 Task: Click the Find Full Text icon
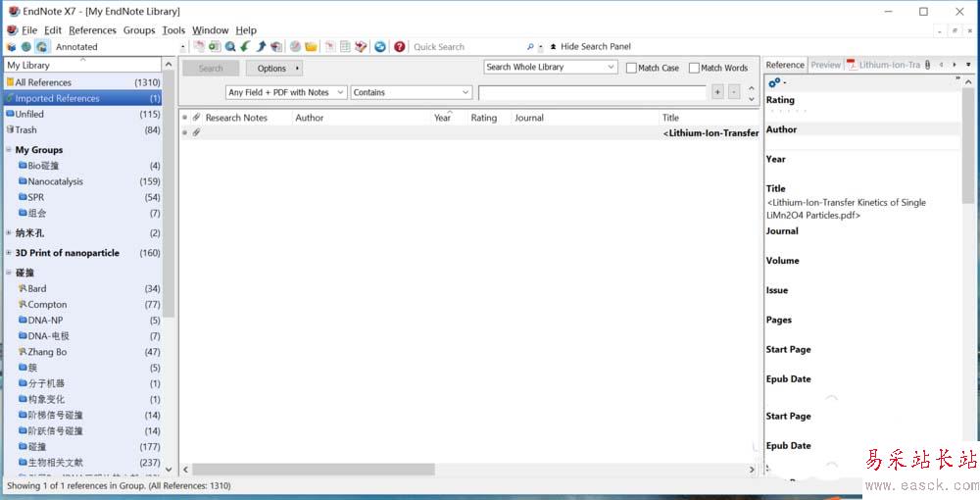[x=277, y=46]
